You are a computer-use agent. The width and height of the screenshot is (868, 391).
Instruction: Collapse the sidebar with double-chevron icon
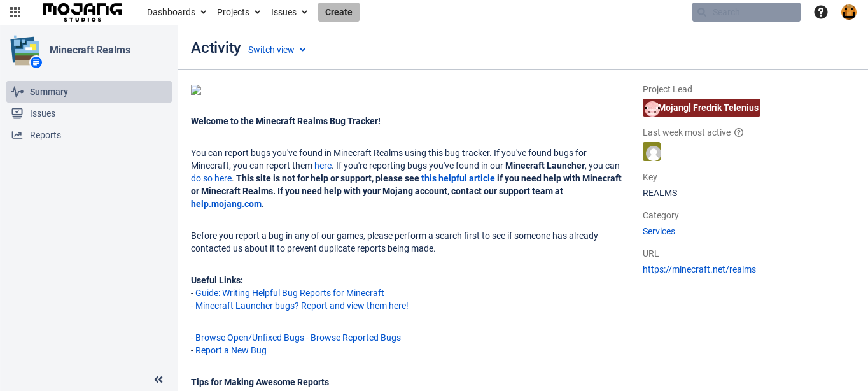pyautogui.click(x=158, y=380)
